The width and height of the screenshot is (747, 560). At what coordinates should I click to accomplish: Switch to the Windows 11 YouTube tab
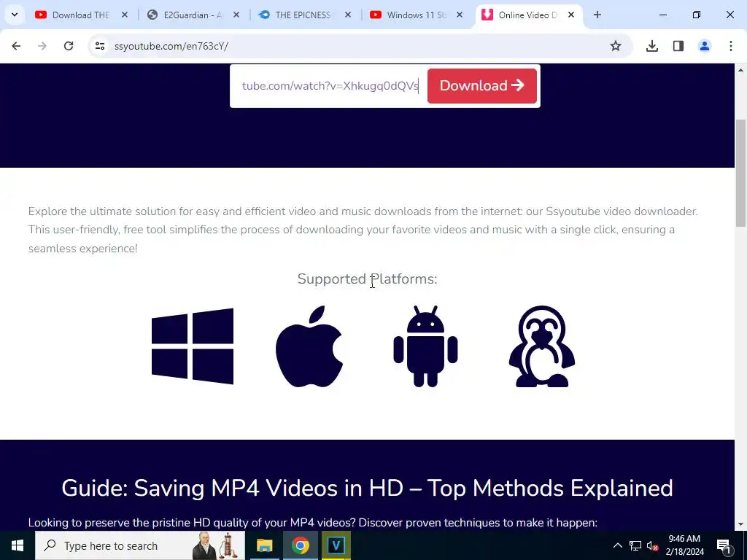pos(416,15)
